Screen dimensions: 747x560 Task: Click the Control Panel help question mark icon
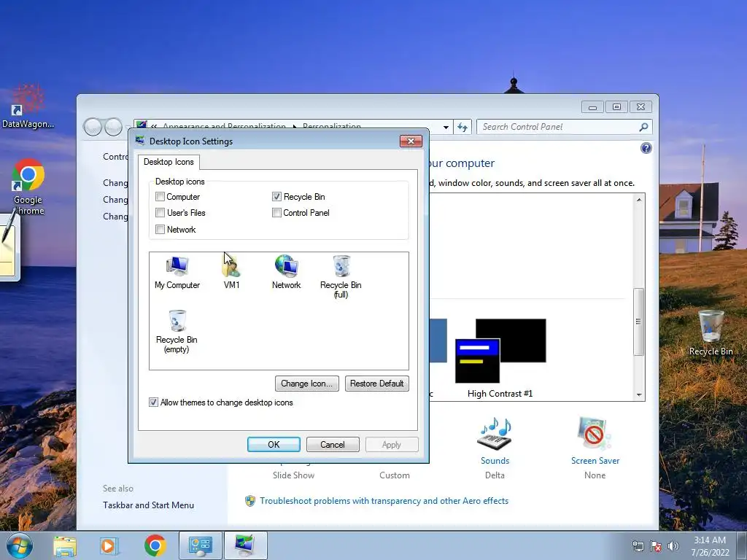[x=646, y=148]
